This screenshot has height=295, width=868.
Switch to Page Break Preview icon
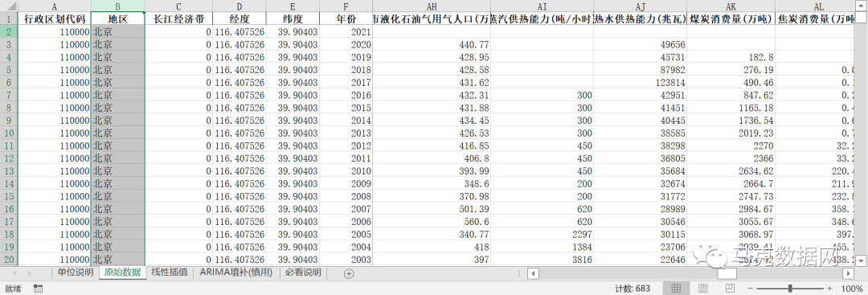coord(730,289)
